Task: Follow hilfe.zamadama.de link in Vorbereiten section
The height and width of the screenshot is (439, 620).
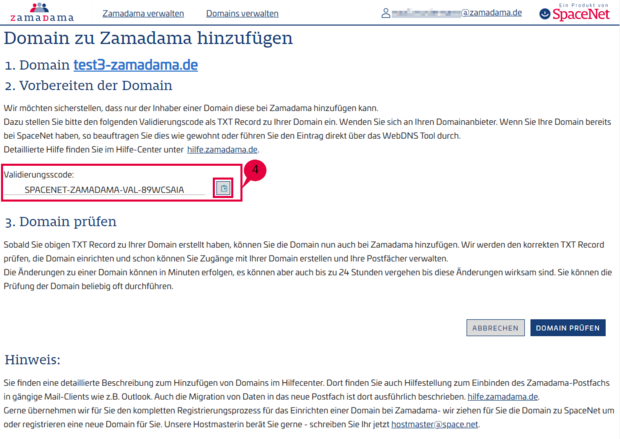Action: point(222,149)
